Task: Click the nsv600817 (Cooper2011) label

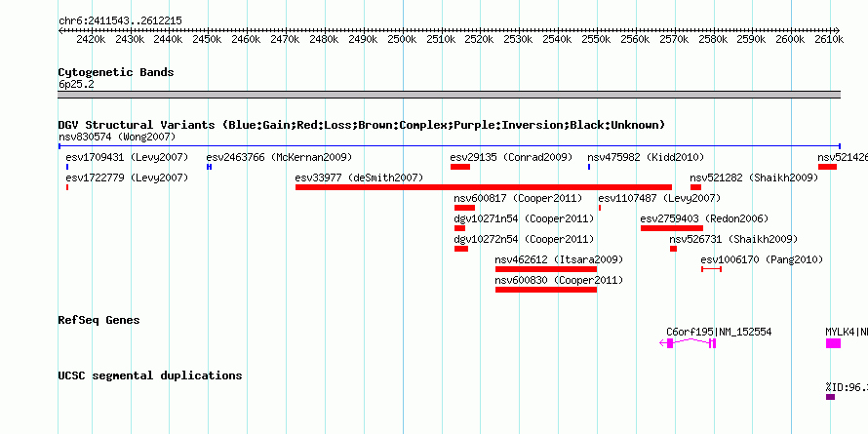Action: (x=518, y=198)
